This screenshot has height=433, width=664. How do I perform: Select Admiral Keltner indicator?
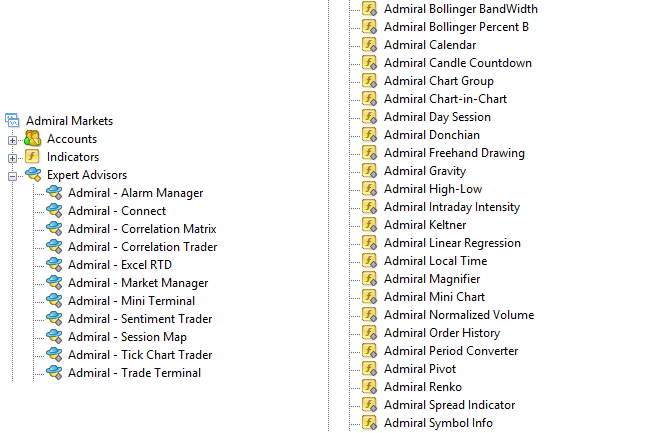[425, 225]
